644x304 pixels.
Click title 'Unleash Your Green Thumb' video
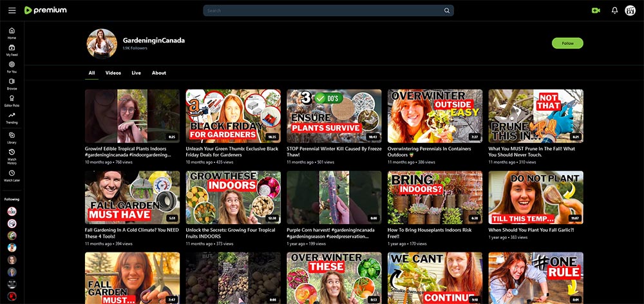(x=232, y=151)
